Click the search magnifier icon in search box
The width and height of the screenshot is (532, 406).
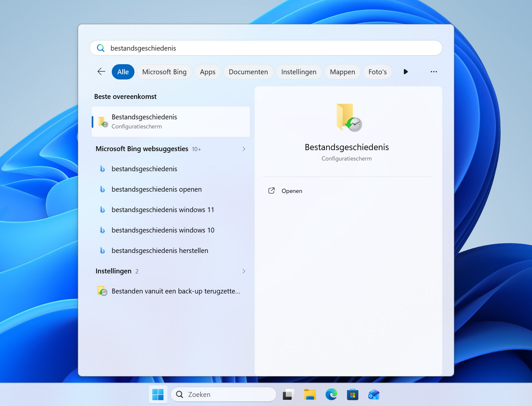pyautogui.click(x=101, y=48)
